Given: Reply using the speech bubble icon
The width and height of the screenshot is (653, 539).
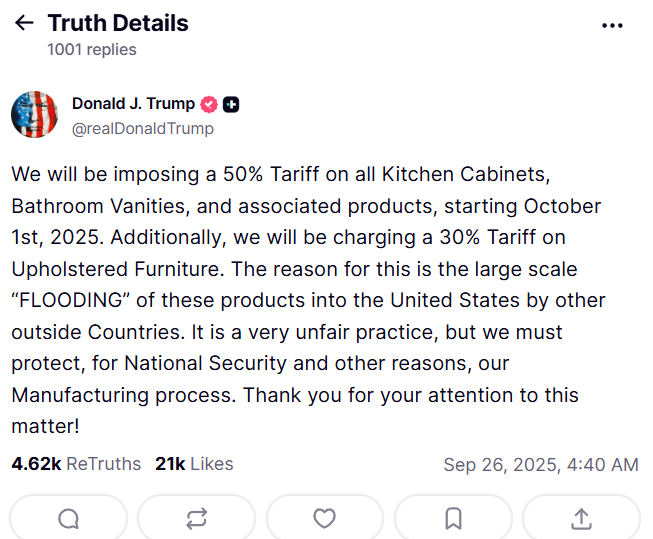Looking at the screenshot, I should 68,518.
